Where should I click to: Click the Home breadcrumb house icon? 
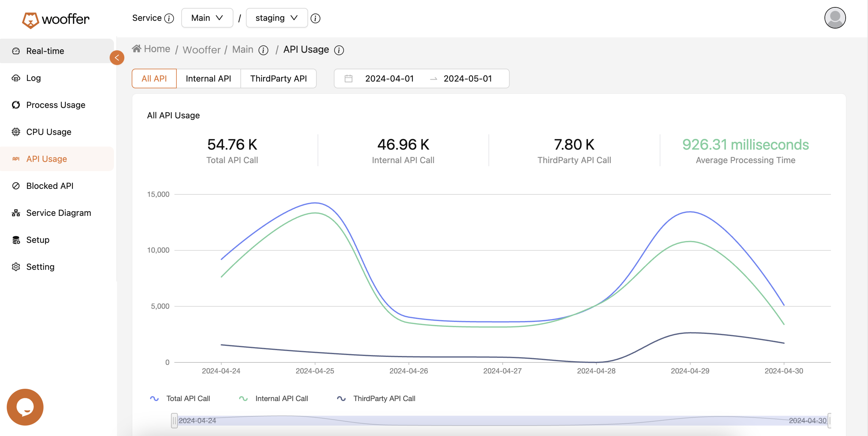(x=136, y=49)
